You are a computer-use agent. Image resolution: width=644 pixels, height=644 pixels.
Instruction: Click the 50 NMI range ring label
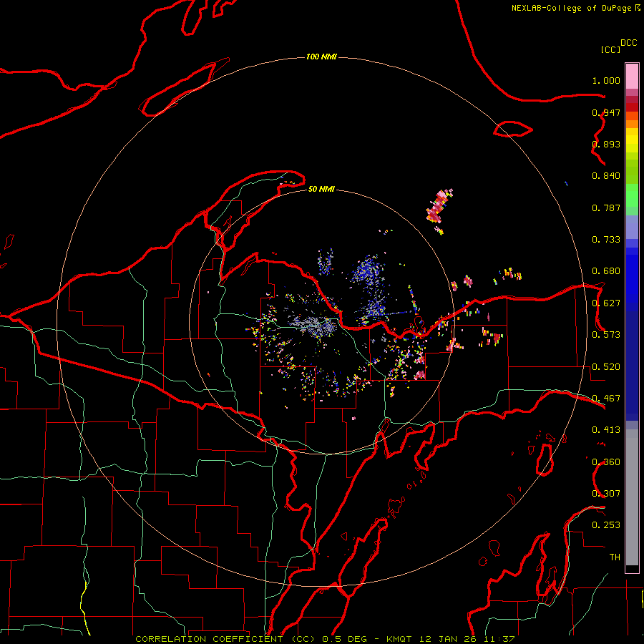(321, 189)
